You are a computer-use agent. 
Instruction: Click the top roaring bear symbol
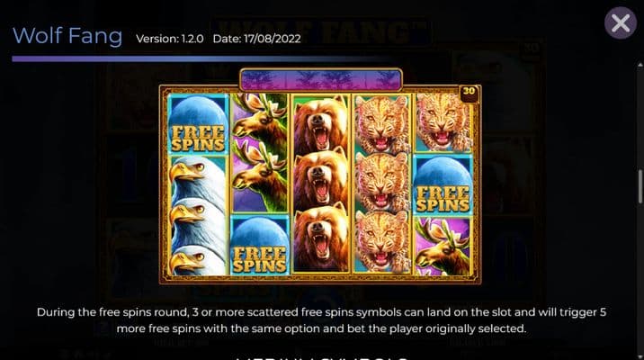pyautogui.click(x=321, y=123)
